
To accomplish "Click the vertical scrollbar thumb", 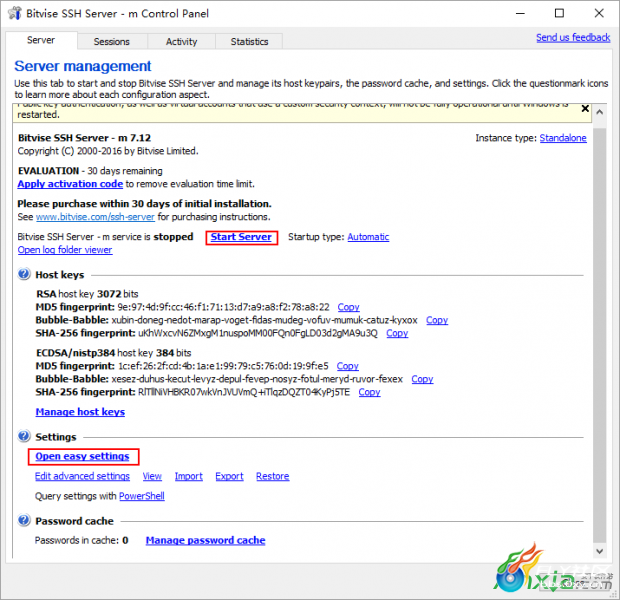I will tap(599, 335).
